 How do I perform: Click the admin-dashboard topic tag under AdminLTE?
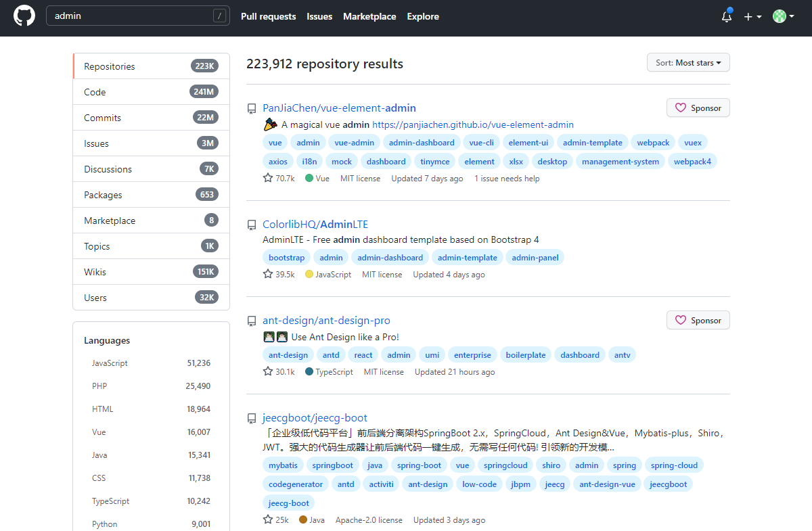tap(390, 258)
